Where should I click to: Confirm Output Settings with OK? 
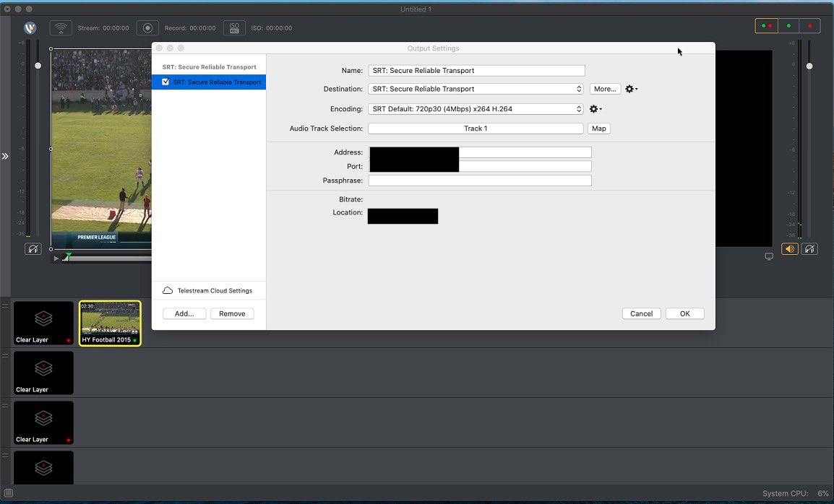coord(684,313)
